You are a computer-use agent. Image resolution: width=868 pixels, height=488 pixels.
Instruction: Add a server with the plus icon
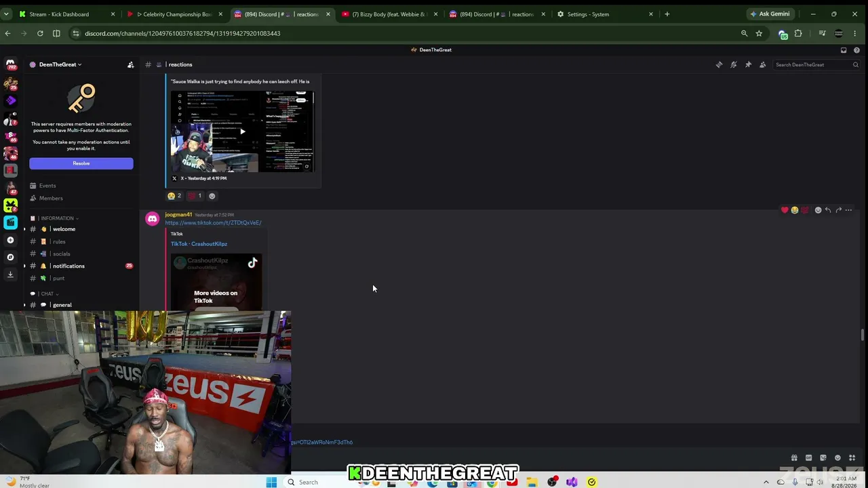(10, 240)
